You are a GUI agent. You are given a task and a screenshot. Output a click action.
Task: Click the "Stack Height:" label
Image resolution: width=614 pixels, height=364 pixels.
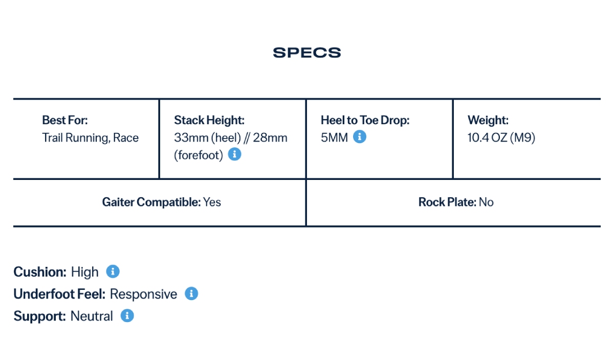[209, 120]
